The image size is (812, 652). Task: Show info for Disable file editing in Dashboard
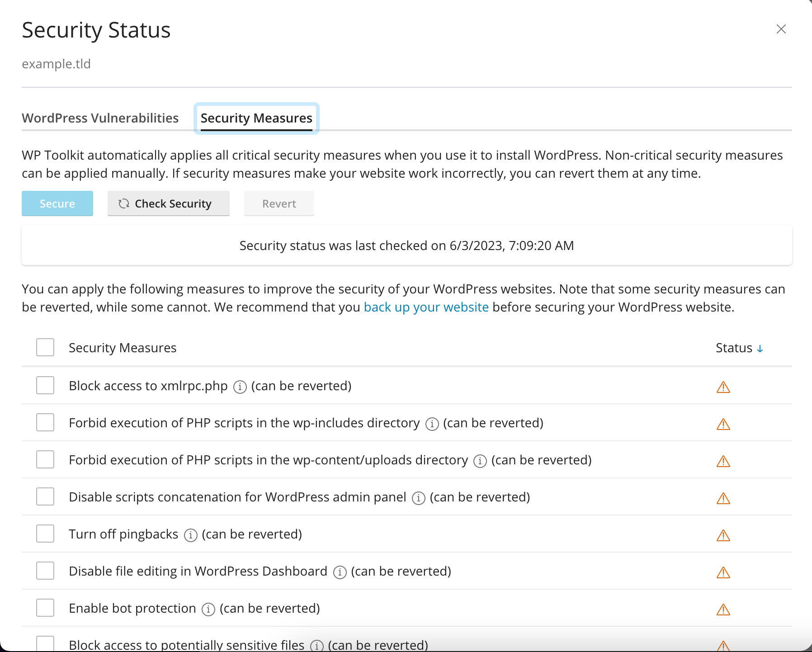click(340, 572)
